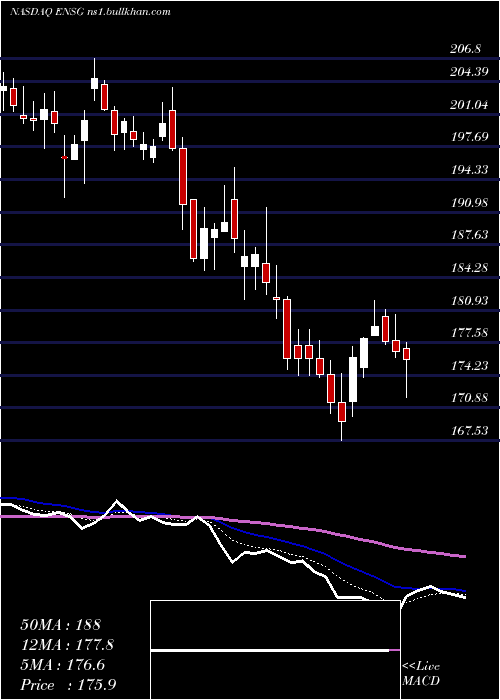Click the 167.53 price level label
Screen dimensions: 500x700
point(468,431)
